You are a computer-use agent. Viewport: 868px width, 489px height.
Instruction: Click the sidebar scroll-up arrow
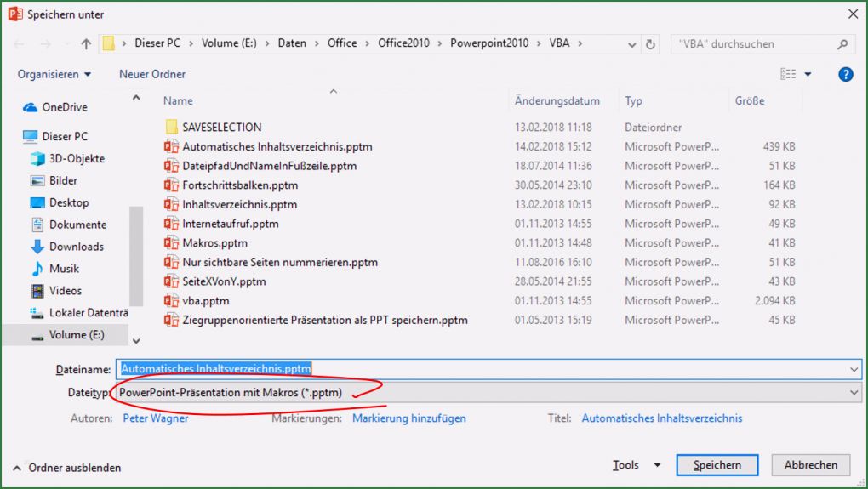coord(136,98)
